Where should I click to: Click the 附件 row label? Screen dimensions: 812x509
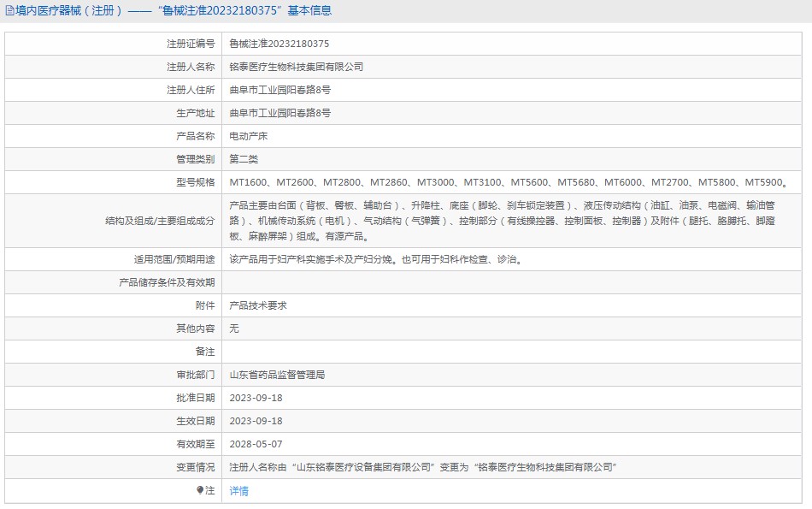pos(205,305)
